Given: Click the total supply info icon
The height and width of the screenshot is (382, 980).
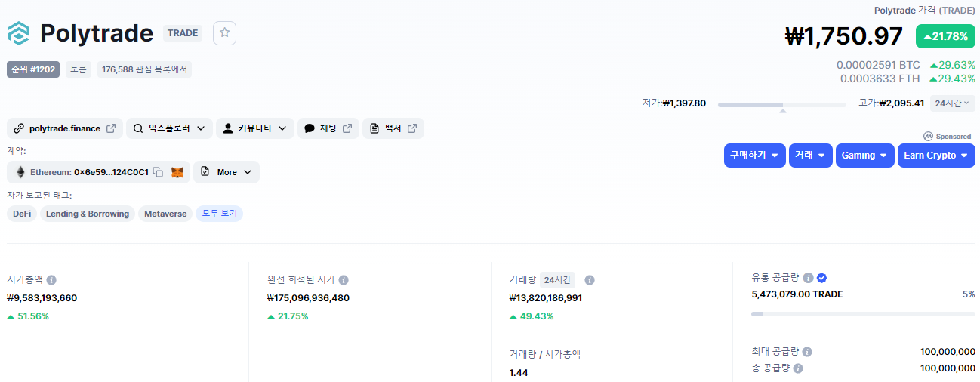Looking at the screenshot, I should coord(798,368).
